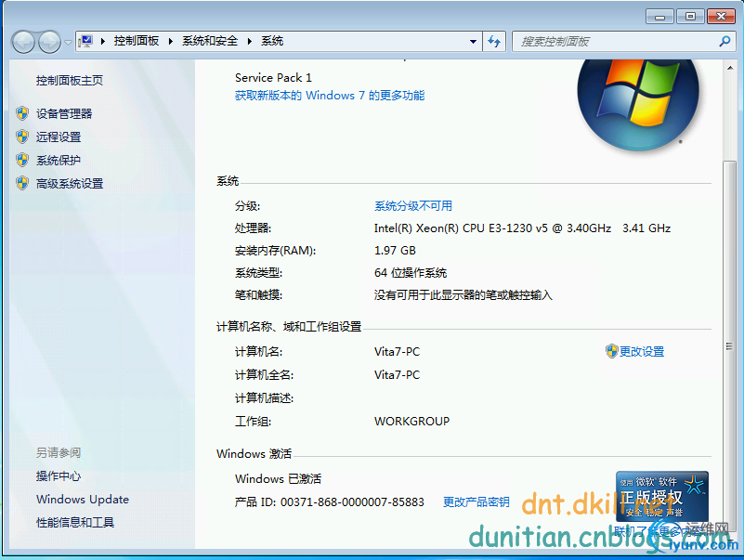The height and width of the screenshot is (560, 744).
Task: Click shield icon beside 设备管理器
Action: pyautogui.click(x=22, y=113)
